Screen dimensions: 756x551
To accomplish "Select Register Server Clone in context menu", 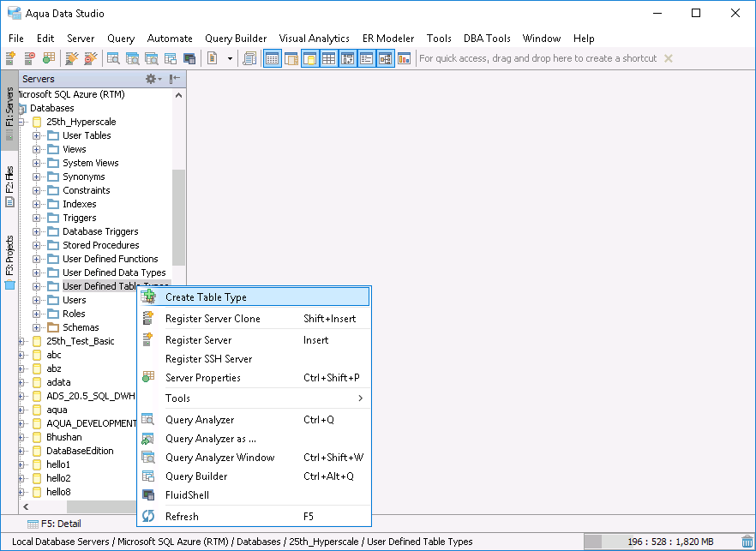I will (x=255, y=319).
